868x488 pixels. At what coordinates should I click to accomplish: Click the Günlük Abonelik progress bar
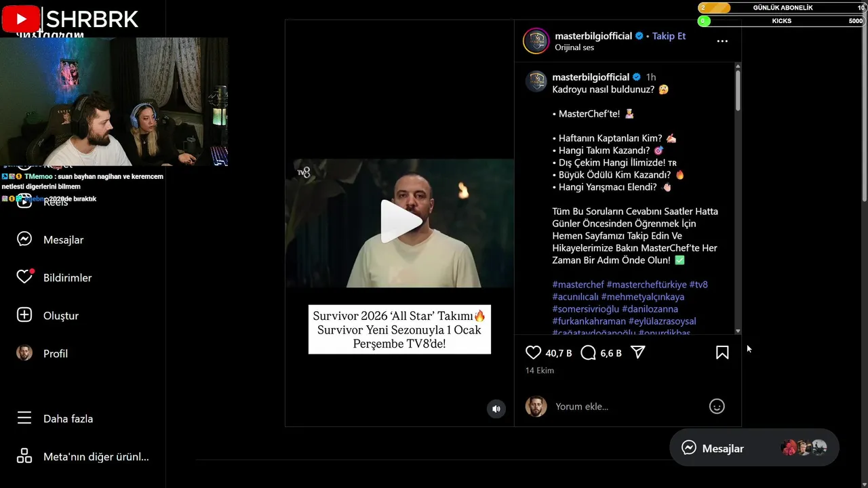782,7
